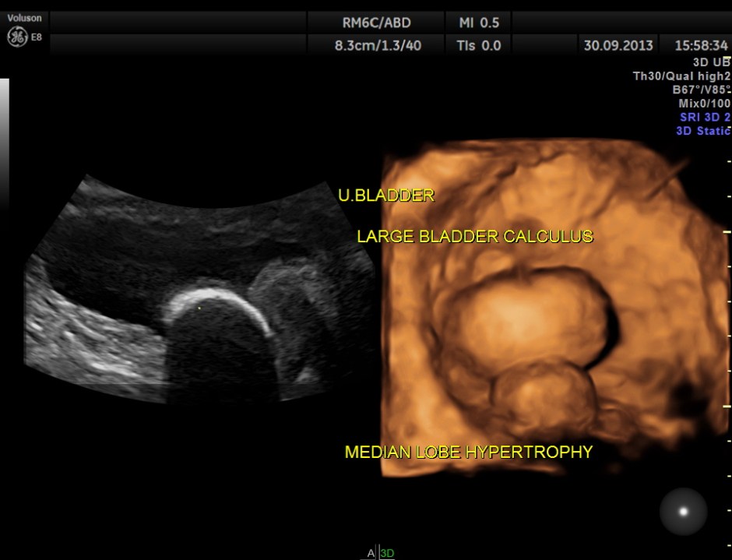Click the Mix0/100 parameter
This screenshot has height=560, width=732.
click(x=704, y=103)
